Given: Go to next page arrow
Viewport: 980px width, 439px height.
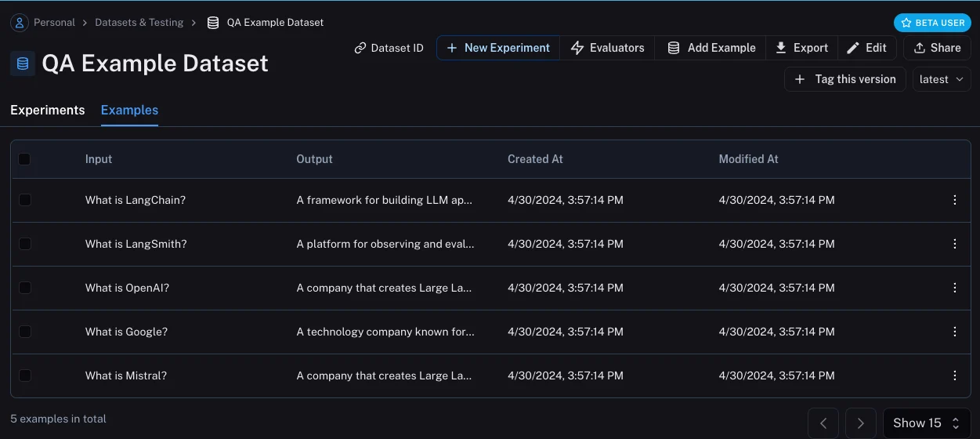Looking at the screenshot, I should pyautogui.click(x=861, y=423).
